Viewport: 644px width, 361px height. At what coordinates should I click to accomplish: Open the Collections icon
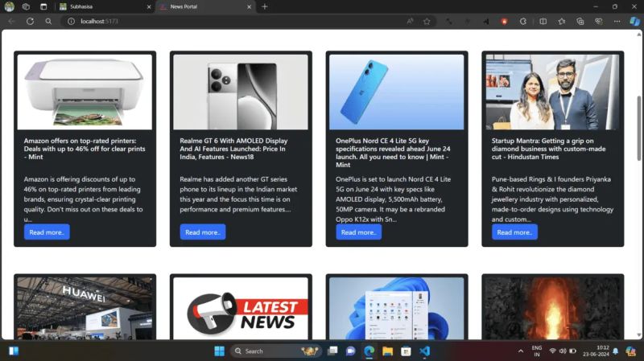point(580,22)
